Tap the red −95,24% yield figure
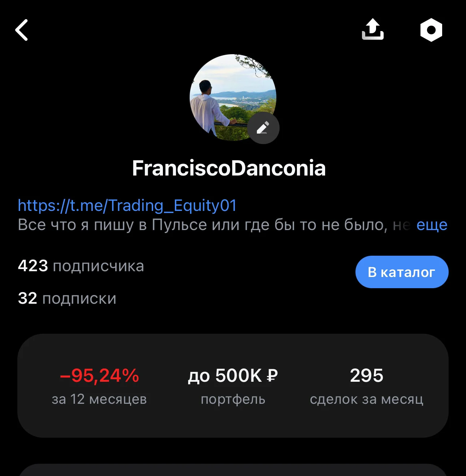 click(x=99, y=376)
